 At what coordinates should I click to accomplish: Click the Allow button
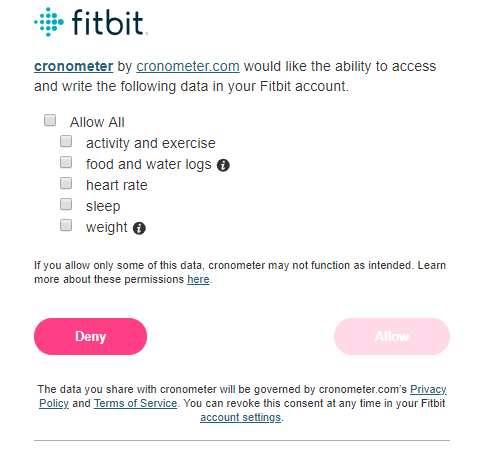[x=392, y=336]
